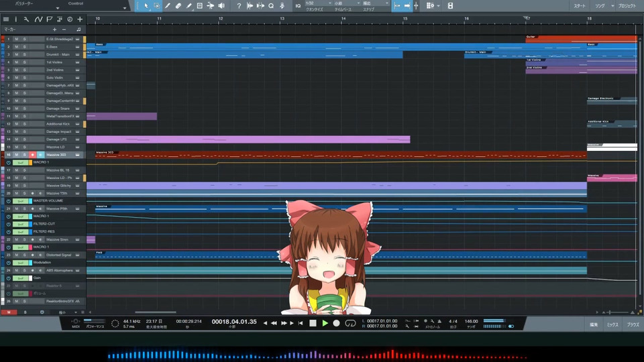Select the Eraser tool

coord(178,6)
